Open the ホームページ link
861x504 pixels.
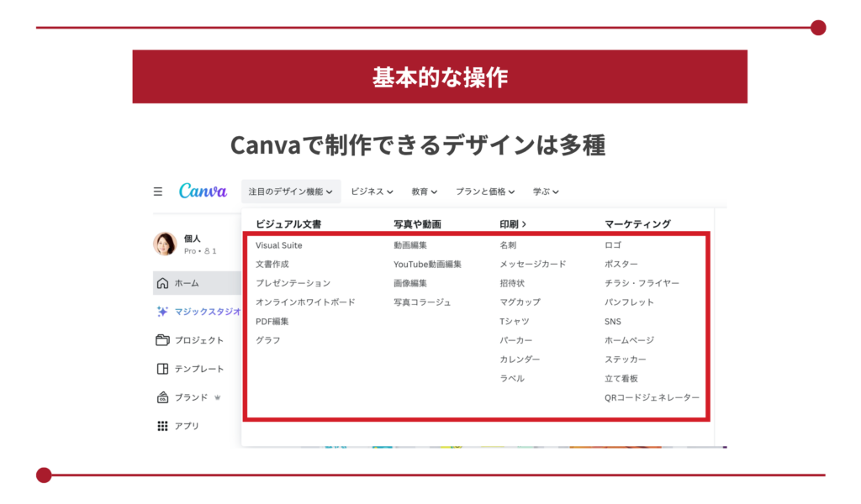629,340
